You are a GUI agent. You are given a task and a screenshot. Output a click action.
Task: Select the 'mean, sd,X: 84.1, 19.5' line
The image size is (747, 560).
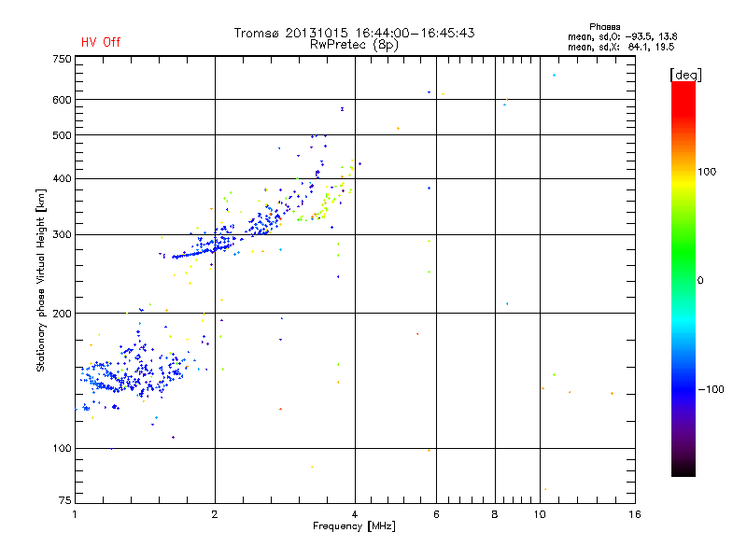(621, 47)
